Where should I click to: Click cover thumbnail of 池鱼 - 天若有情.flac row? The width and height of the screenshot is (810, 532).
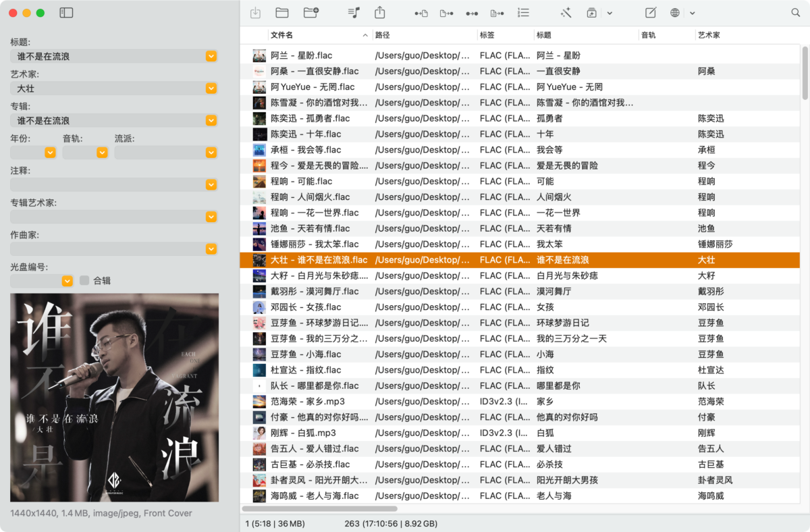259,228
